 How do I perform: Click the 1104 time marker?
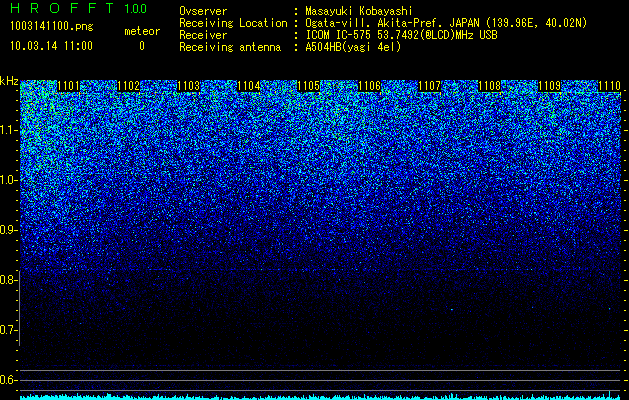[249, 86]
